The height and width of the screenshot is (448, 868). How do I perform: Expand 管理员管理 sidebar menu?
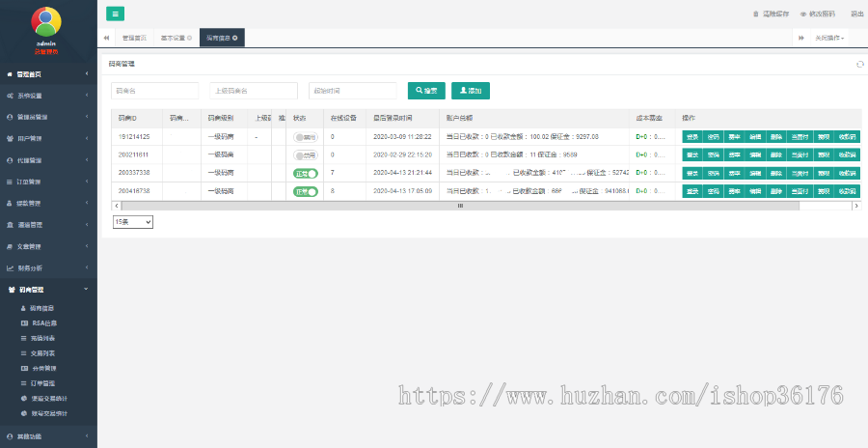tap(49, 117)
